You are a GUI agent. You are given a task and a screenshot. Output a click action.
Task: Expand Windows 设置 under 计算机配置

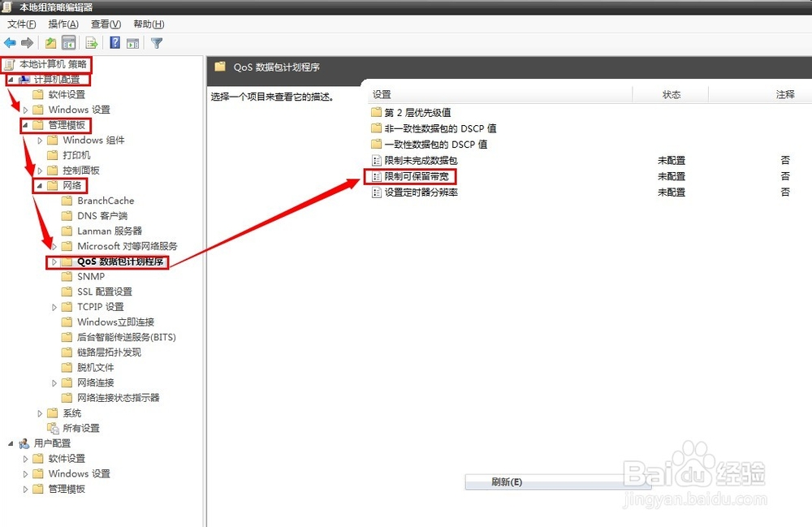point(25,110)
